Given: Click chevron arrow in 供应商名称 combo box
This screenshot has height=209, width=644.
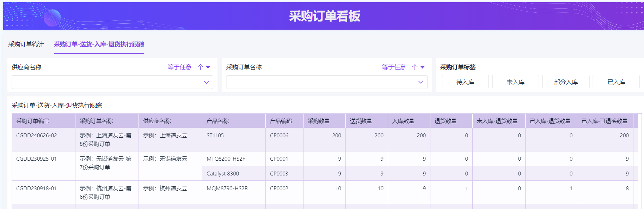Looking at the screenshot, I should 206,82.
